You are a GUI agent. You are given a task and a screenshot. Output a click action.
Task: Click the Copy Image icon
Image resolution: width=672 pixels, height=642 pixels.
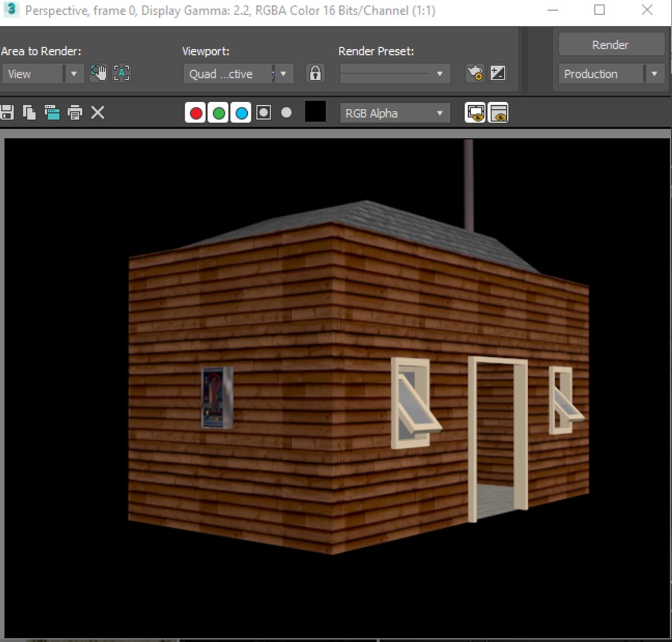[x=29, y=113]
